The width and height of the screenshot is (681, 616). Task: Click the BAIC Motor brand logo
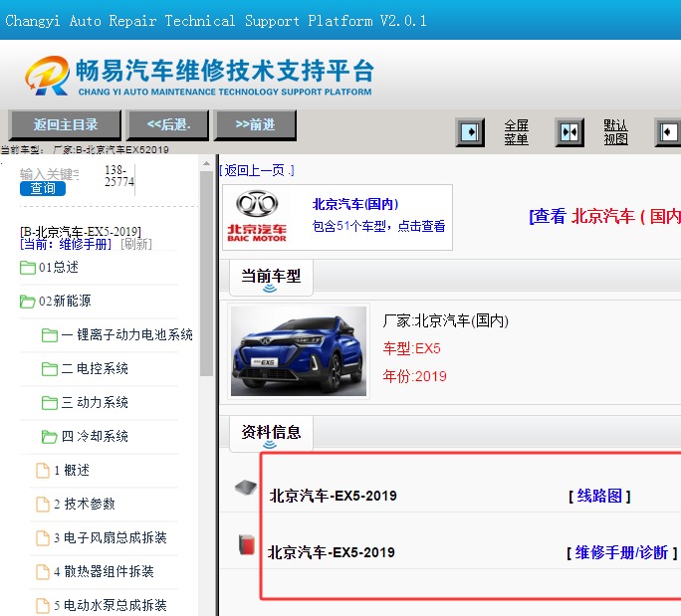click(x=257, y=216)
